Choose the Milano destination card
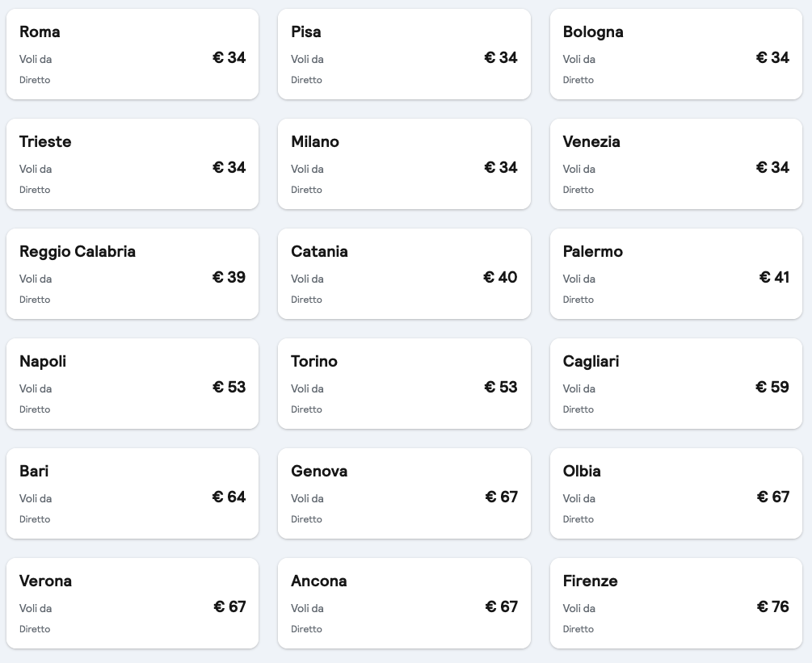The width and height of the screenshot is (812, 663). click(404, 164)
